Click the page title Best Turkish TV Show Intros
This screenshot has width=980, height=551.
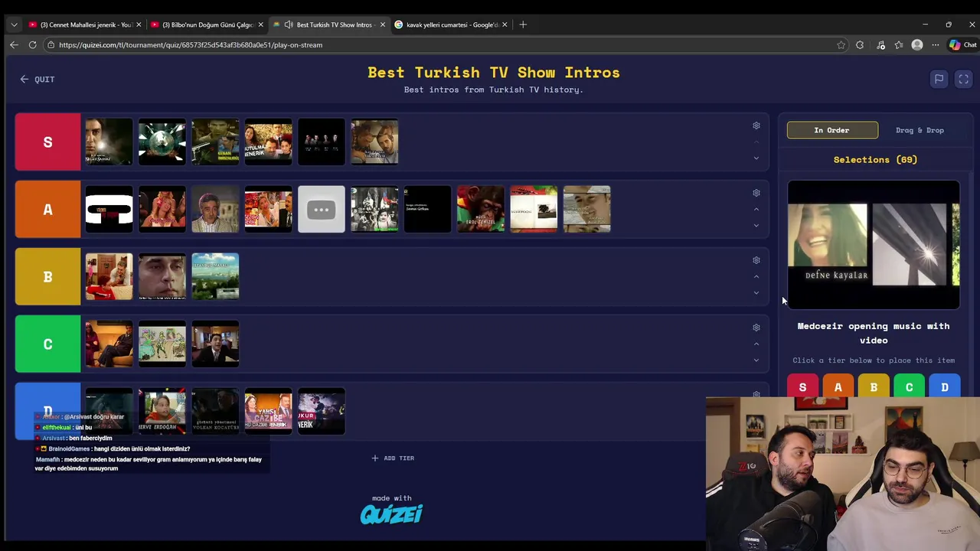(x=494, y=73)
